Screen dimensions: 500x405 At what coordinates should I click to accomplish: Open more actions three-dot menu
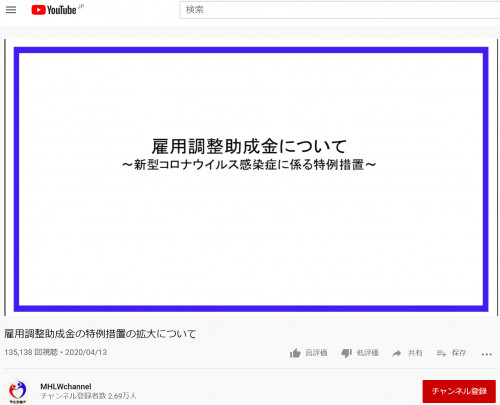coord(487,354)
